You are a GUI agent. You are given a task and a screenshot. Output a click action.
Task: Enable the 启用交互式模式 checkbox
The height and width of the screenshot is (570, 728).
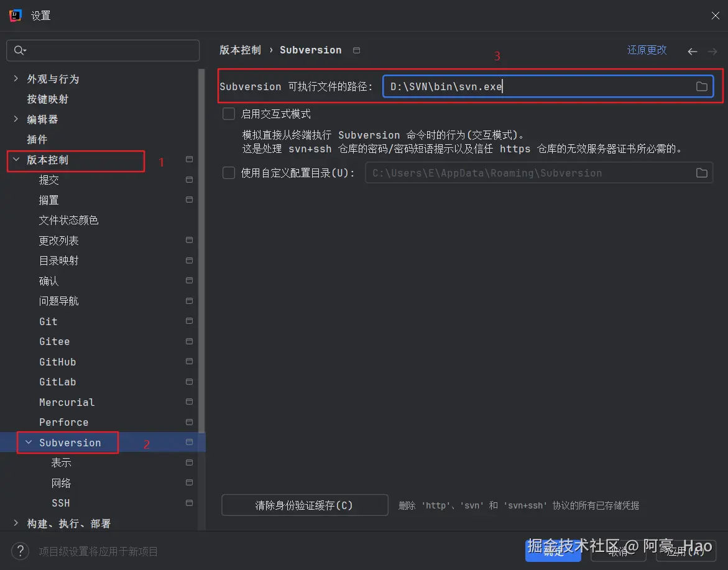click(x=228, y=114)
